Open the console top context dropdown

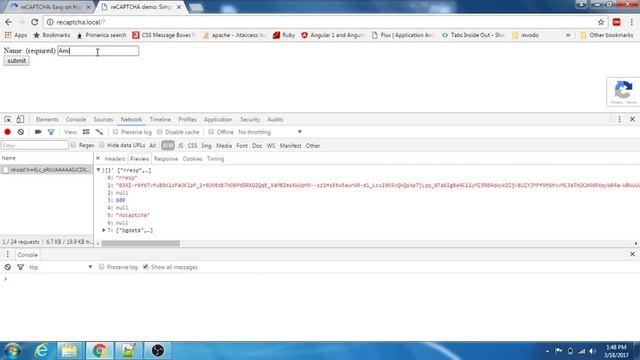coord(60,267)
